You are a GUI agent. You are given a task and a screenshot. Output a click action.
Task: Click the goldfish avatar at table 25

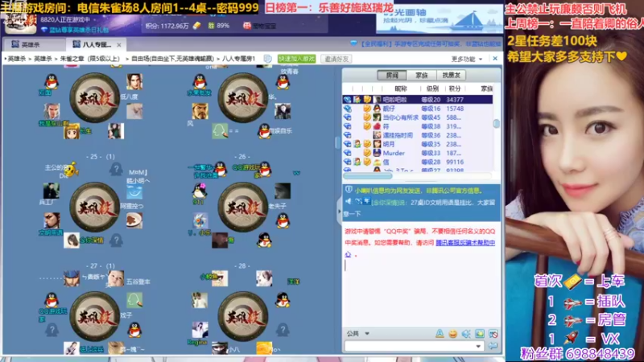[72, 169]
